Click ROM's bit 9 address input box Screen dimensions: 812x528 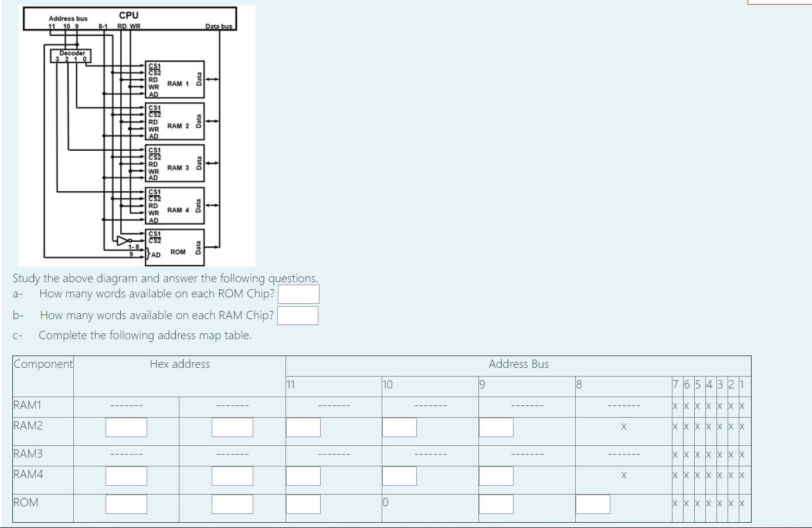pos(495,504)
